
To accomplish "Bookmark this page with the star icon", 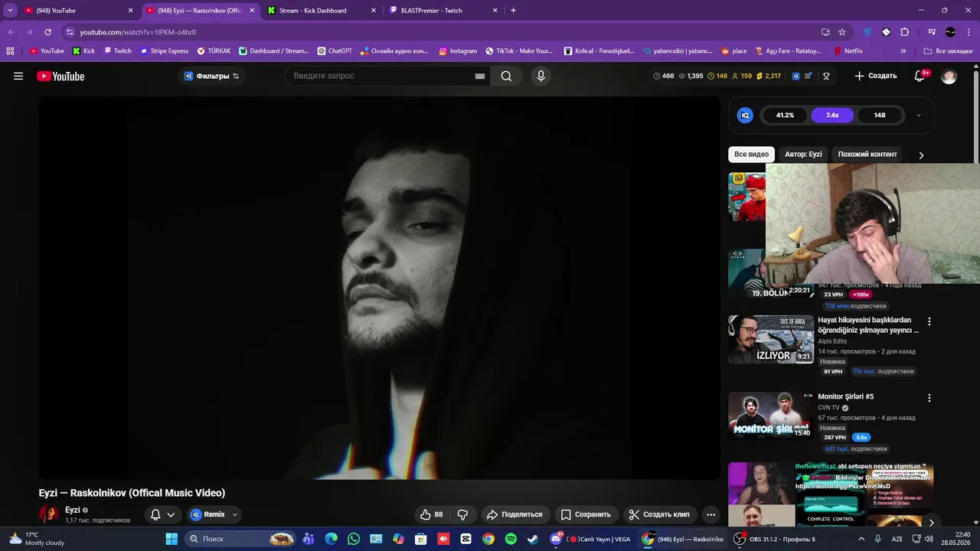I will pos(842,32).
